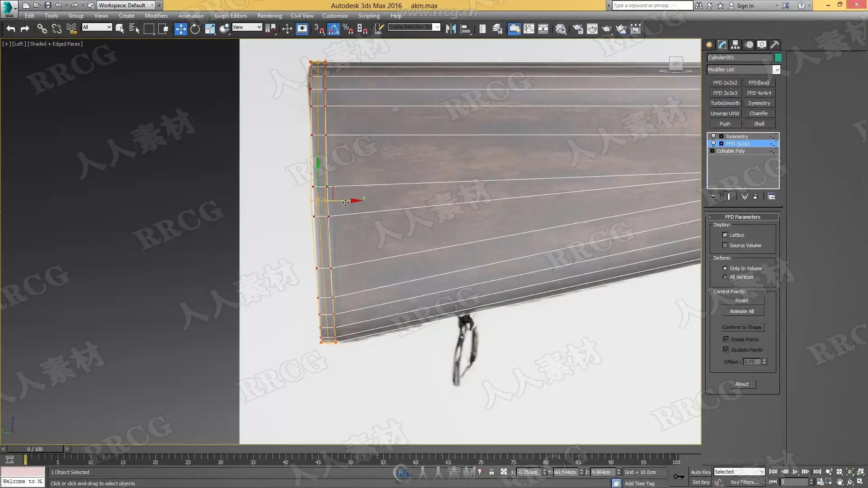868x488 pixels.
Task: Open the selection filter All dropdown
Action: [x=97, y=28]
